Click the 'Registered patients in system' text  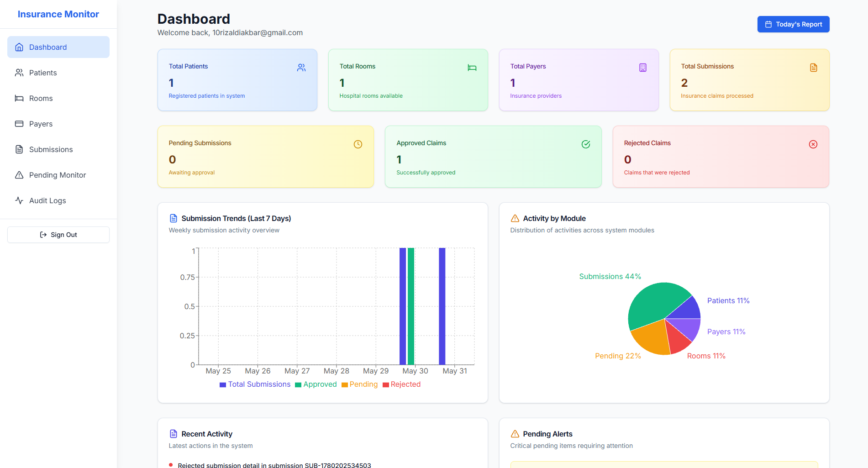coord(207,96)
